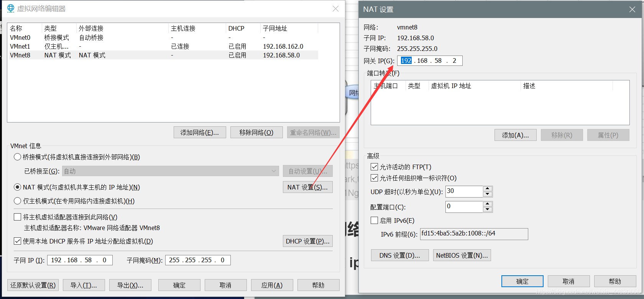The image size is (644, 299).
Task: Select 桥接模式 radio button
Action: tap(17, 157)
